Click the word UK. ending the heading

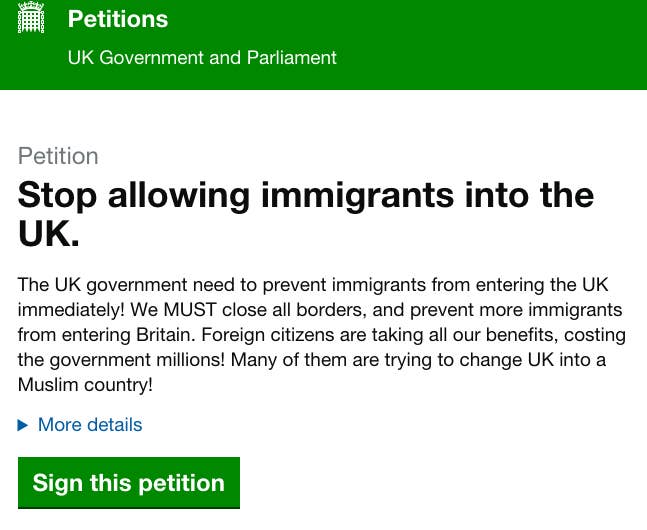(49, 234)
